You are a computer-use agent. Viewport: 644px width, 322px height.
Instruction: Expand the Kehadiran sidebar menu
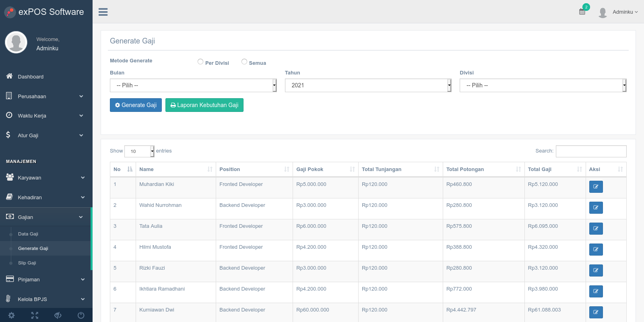click(x=46, y=197)
